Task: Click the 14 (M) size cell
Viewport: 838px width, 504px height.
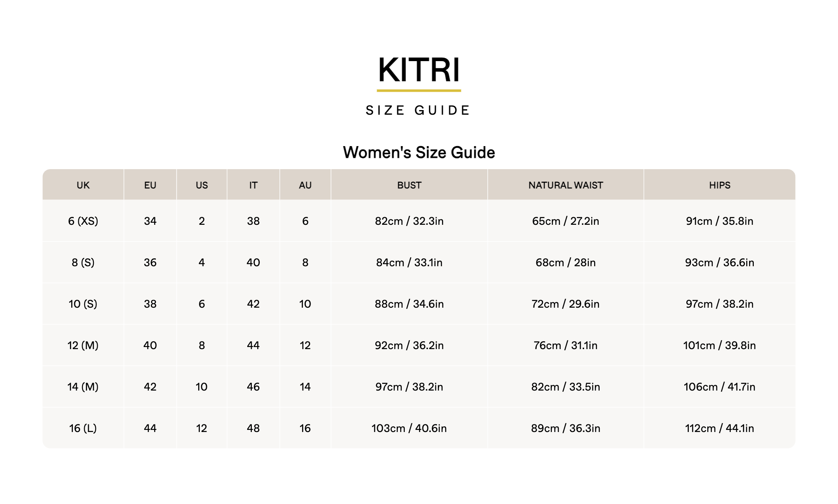Action: click(x=83, y=387)
